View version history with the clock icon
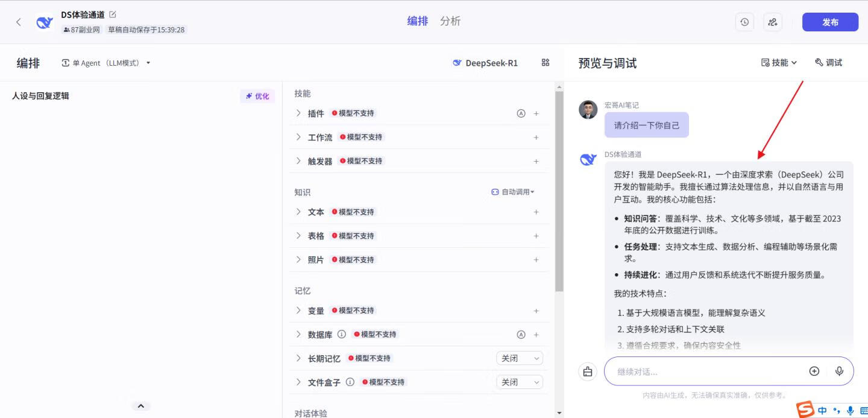 click(x=744, y=21)
